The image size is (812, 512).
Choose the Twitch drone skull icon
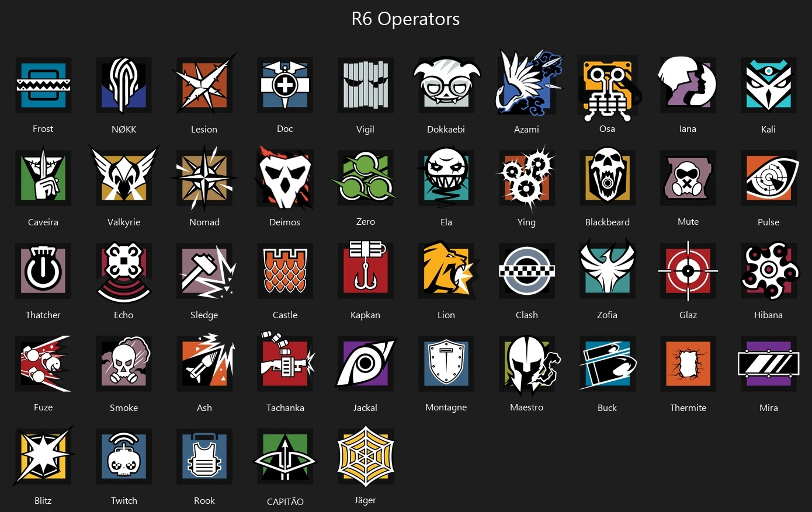pyautogui.click(x=124, y=457)
